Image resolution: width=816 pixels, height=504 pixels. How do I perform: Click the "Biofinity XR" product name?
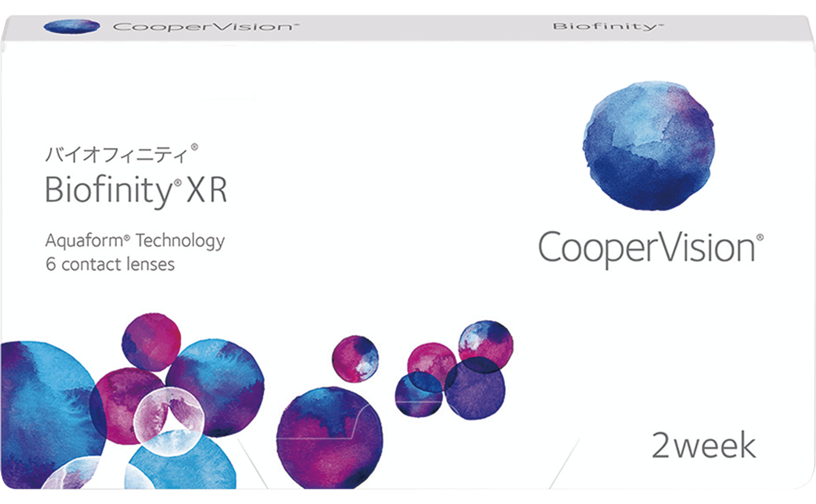pos(136,191)
